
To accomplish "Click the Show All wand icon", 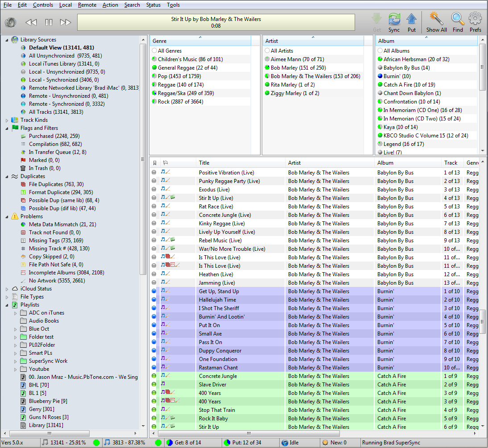I will point(436,19).
